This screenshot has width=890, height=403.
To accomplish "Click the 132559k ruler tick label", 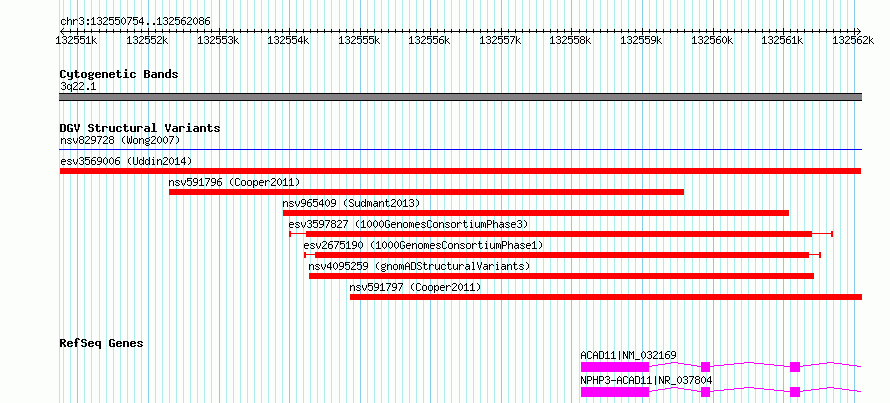I will pyautogui.click(x=641, y=40).
